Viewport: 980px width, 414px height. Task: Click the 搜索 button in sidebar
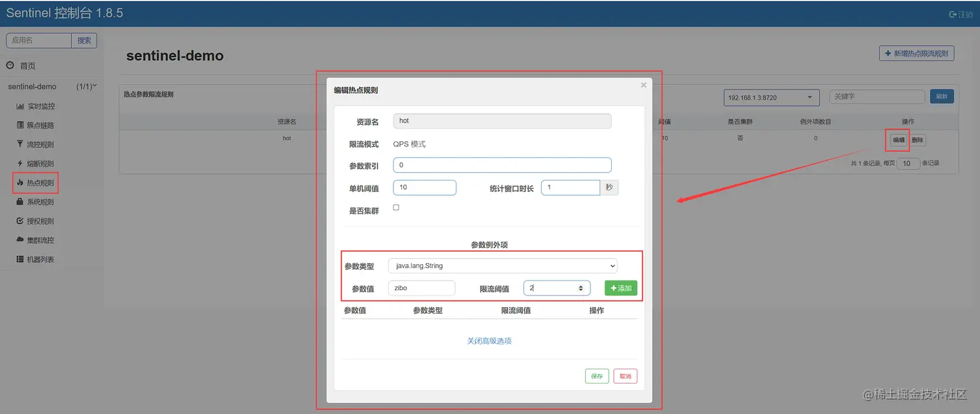click(x=84, y=40)
